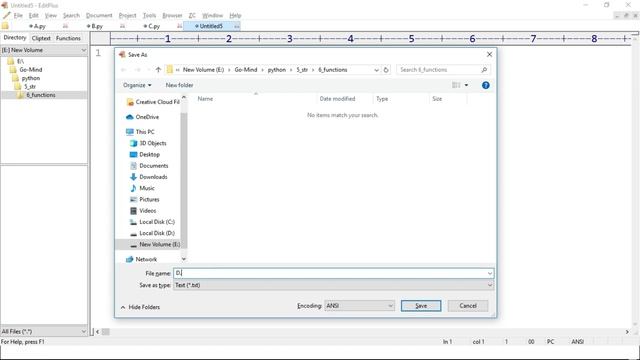Change the view layout icon

tap(456, 85)
